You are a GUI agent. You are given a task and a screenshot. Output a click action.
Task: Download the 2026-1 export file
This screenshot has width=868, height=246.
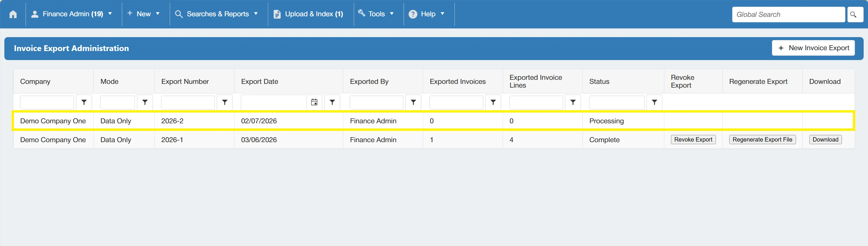(825, 140)
